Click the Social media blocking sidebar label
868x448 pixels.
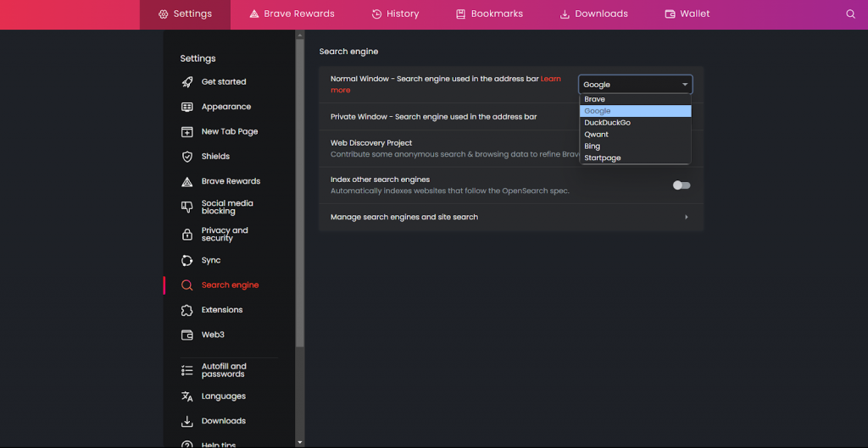(x=227, y=207)
